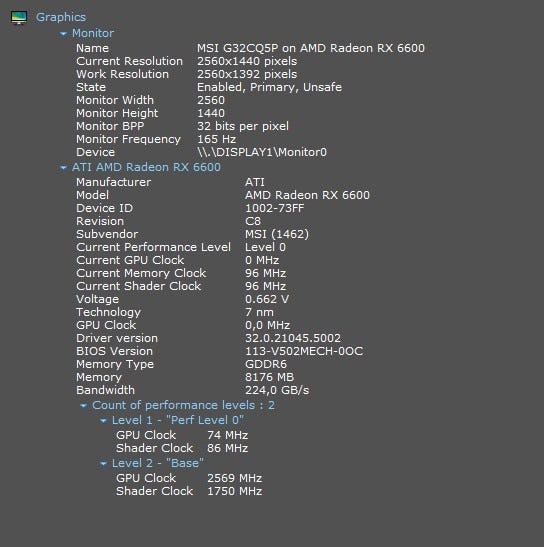Select the BIOS Version value text
Image resolution: width=544 pixels, height=547 pixels.
coord(304,351)
